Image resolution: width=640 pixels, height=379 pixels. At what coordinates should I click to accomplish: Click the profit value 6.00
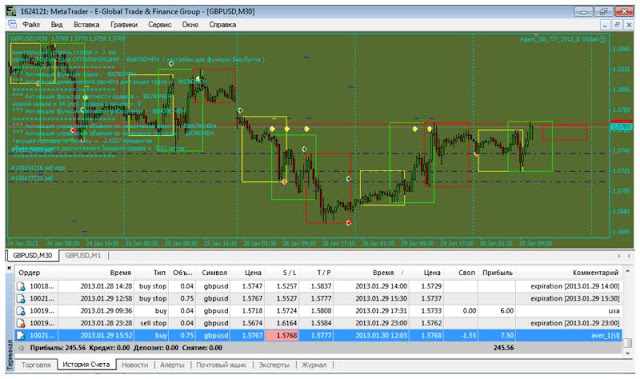tap(507, 311)
